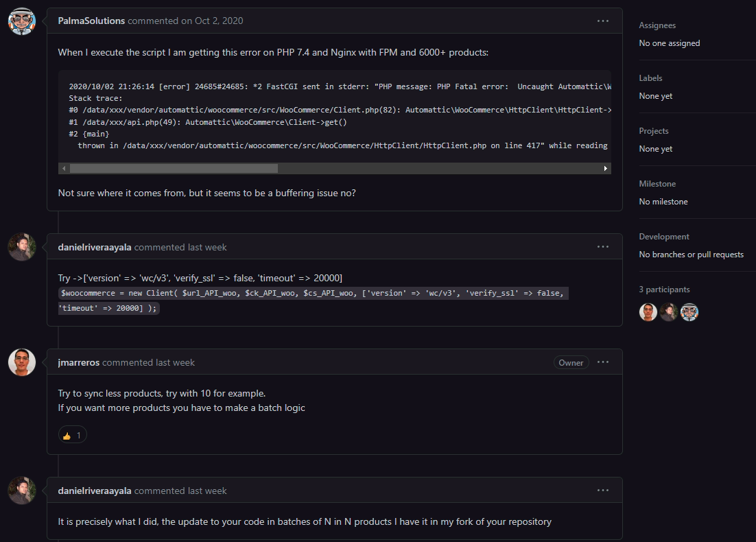
Task: Open the options menu on PalmaSolutions's comment
Action: point(603,21)
